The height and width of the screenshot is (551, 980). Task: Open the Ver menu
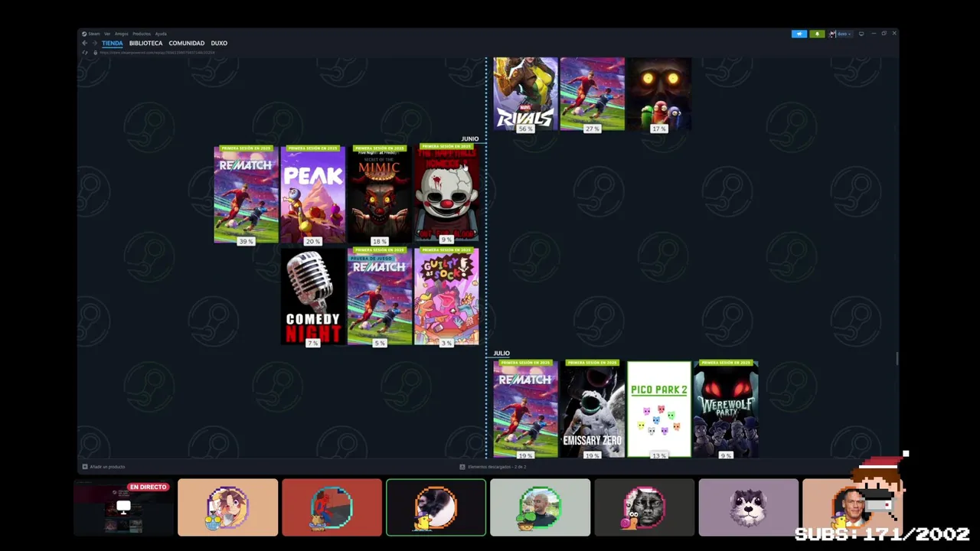[x=107, y=34]
